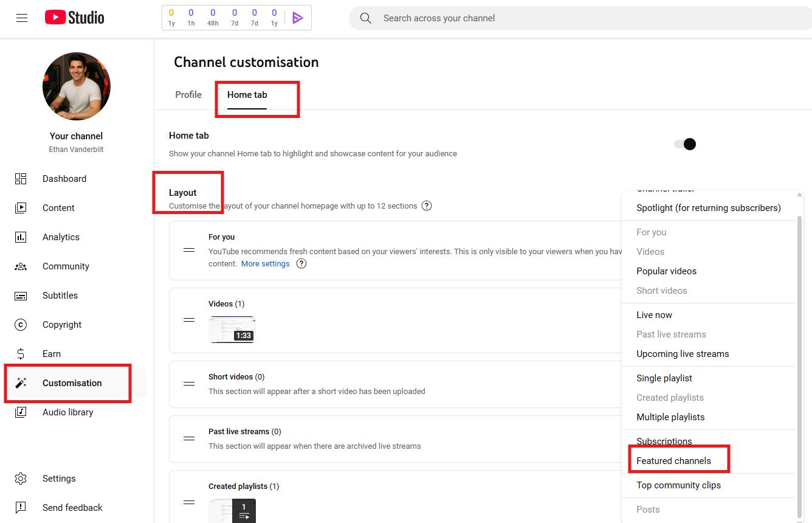The height and width of the screenshot is (523, 812).
Task: Switch to the Profile tab
Action: [188, 94]
